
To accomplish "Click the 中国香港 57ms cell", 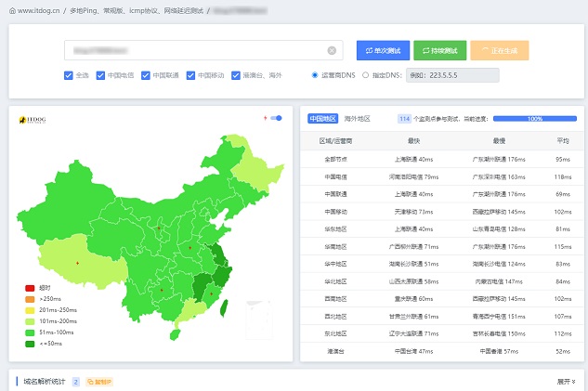I will coord(499,351).
